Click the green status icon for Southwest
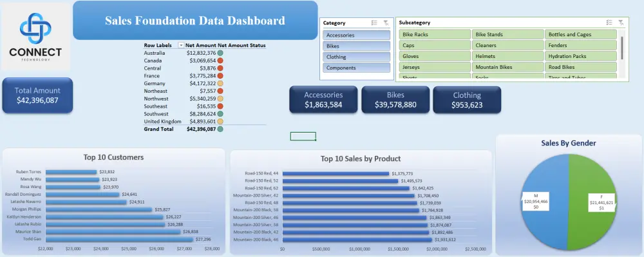 [x=220, y=114]
